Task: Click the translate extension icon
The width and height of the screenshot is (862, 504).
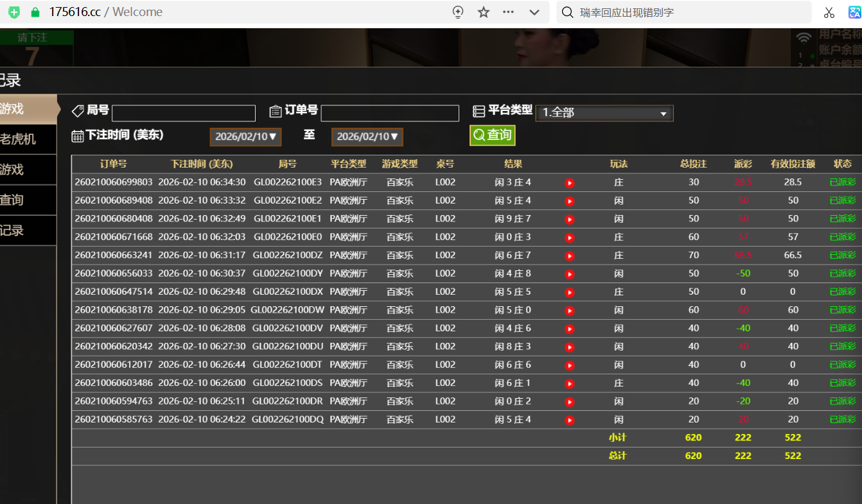Action: tap(854, 12)
